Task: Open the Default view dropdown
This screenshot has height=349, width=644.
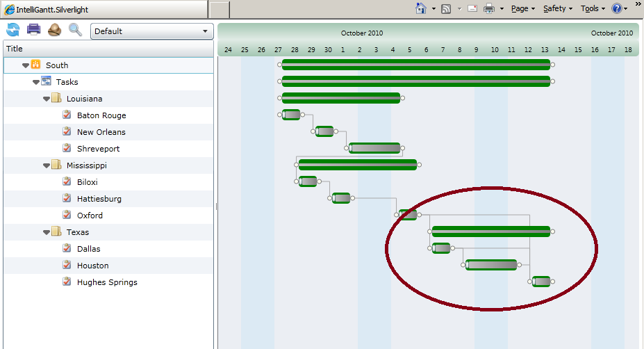Action: [151, 31]
